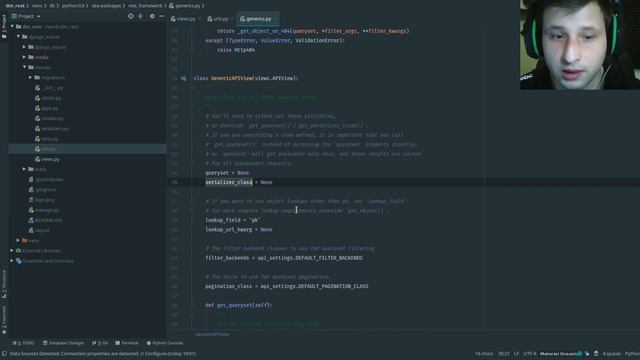Open the Git tool window tab
The height and width of the screenshot is (360, 640).
click(x=100, y=343)
